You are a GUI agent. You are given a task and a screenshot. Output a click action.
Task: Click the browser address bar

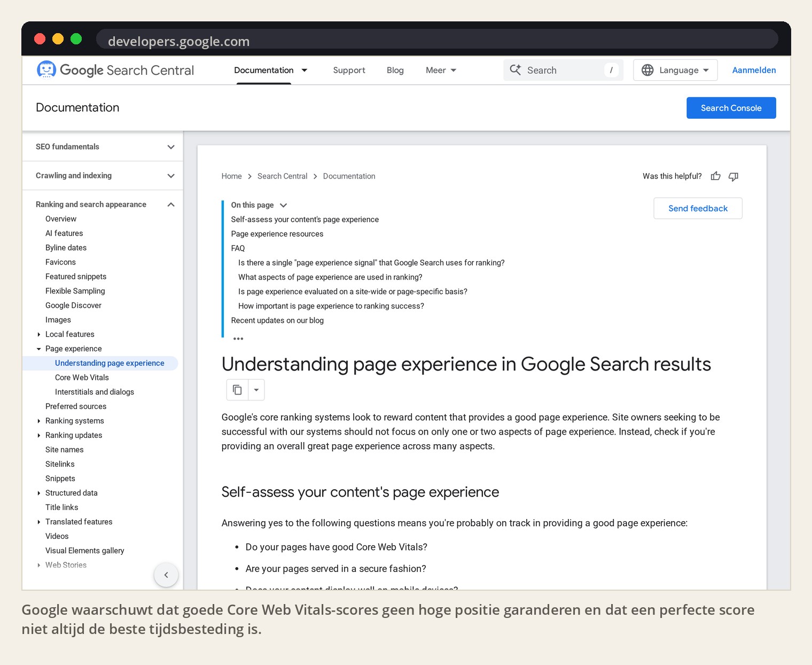pos(437,40)
